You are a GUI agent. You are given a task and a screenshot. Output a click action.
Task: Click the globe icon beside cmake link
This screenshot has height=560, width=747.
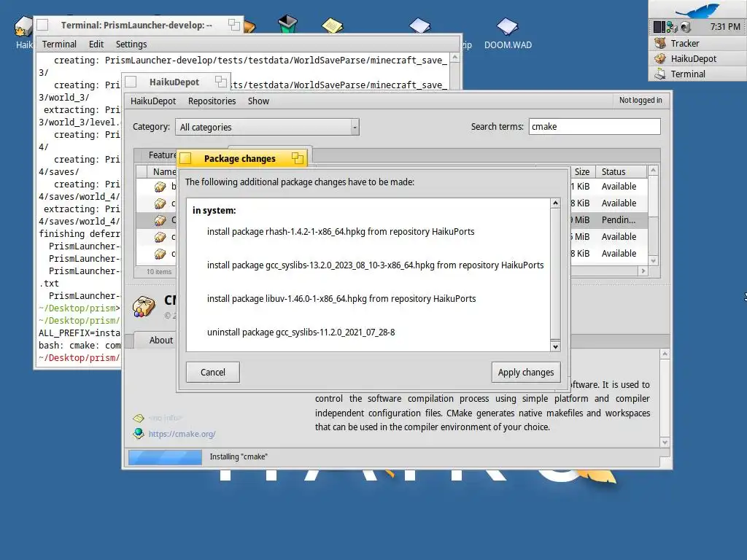pos(139,433)
